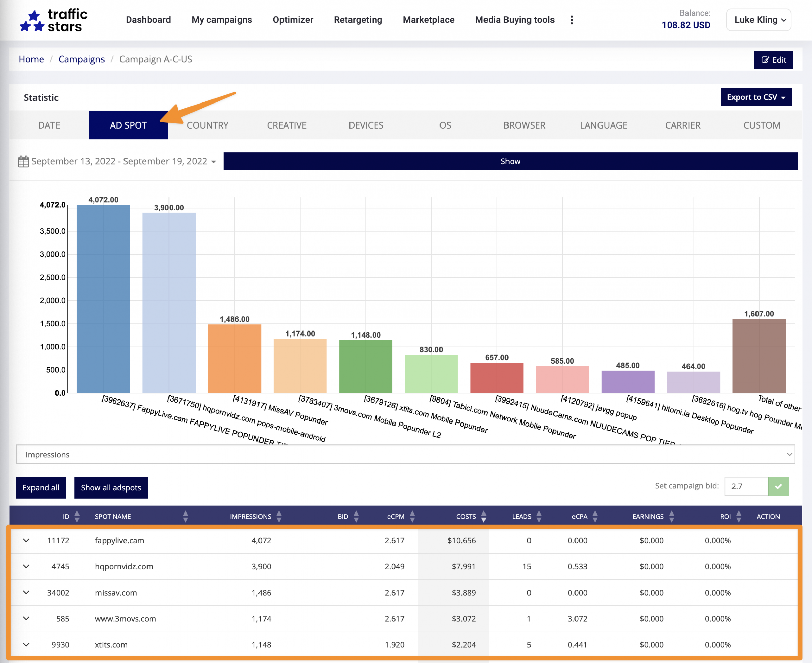Switch to the COUNTRY tab
812x663 pixels.
coord(207,125)
